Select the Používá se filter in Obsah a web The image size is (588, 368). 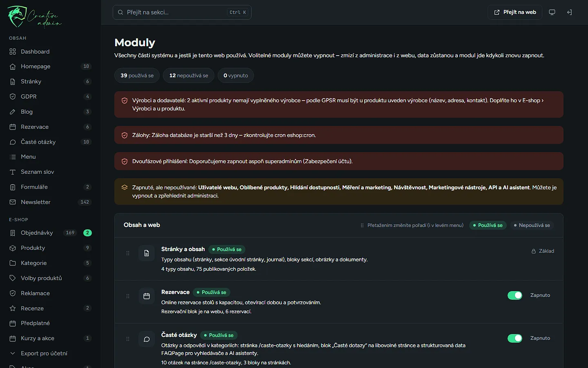488,225
